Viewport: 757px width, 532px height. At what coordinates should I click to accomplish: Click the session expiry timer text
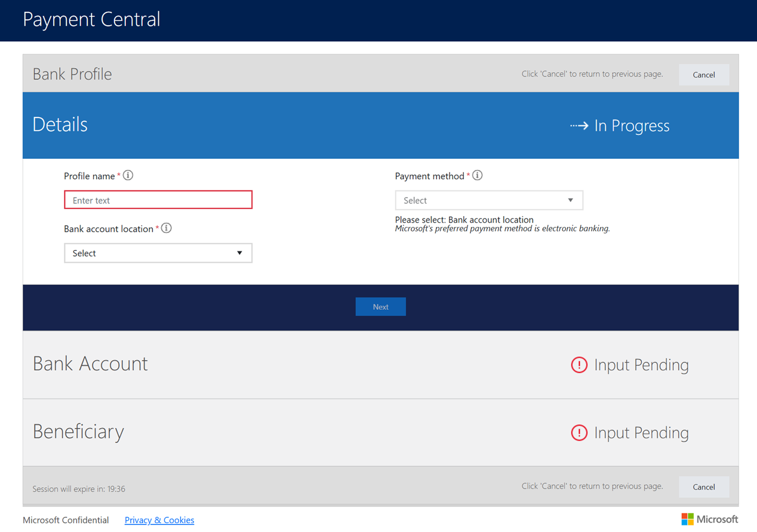click(79, 489)
